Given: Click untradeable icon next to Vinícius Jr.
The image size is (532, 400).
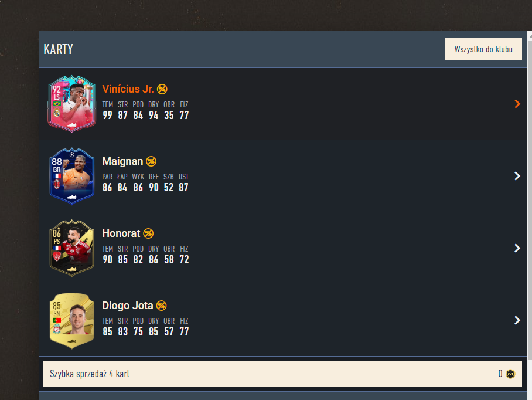Looking at the screenshot, I should point(162,89).
